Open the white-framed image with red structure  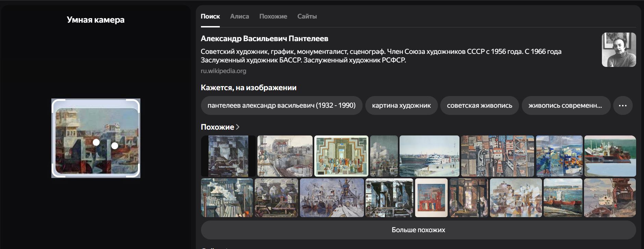(x=431, y=198)
